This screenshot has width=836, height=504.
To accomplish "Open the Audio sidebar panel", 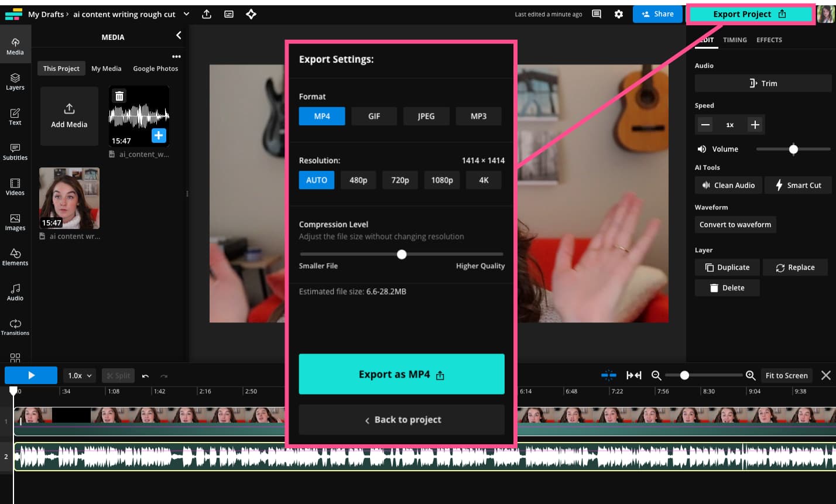I will pos(15,292).
